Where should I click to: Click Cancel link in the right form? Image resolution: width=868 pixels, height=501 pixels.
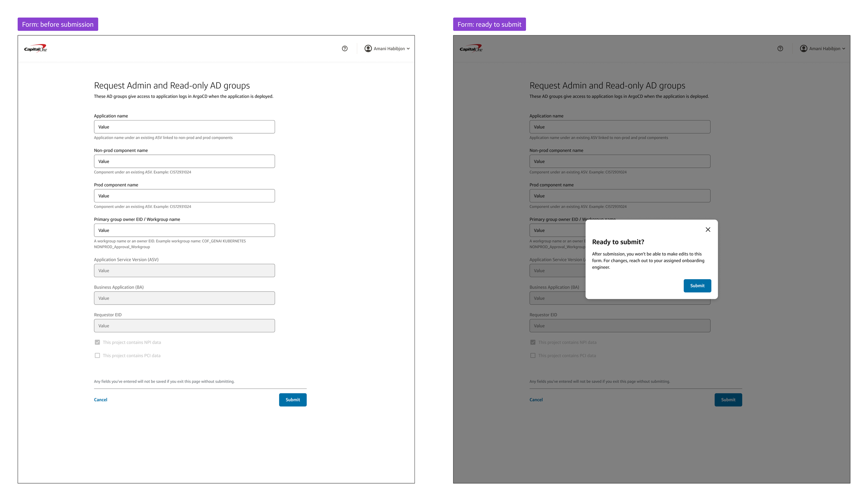(536, 400)
